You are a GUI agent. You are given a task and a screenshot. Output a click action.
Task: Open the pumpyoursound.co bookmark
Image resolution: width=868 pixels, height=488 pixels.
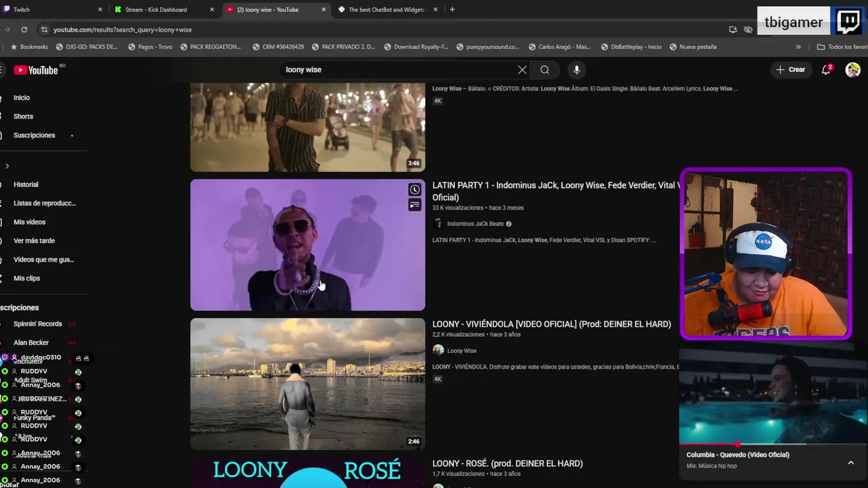point(488,47)
